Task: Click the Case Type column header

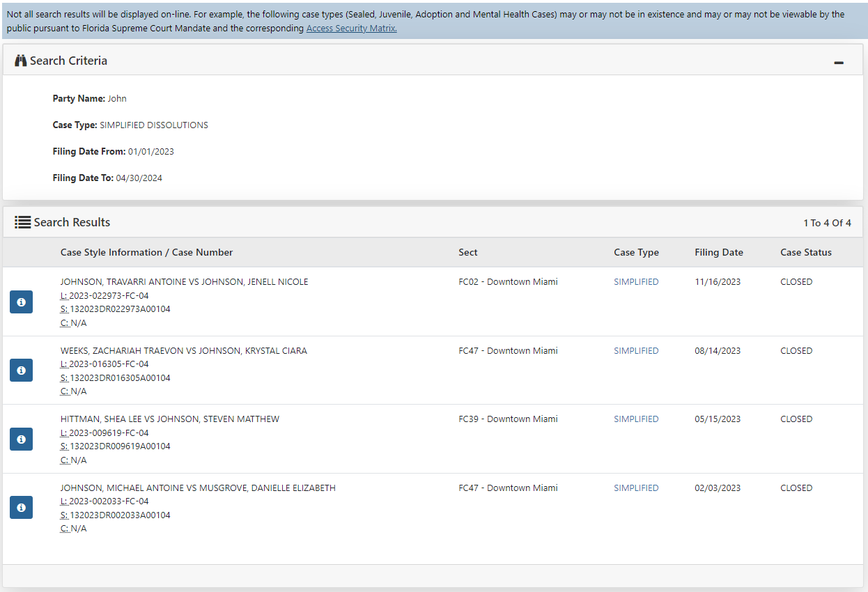Action: (x=636, y=252)
